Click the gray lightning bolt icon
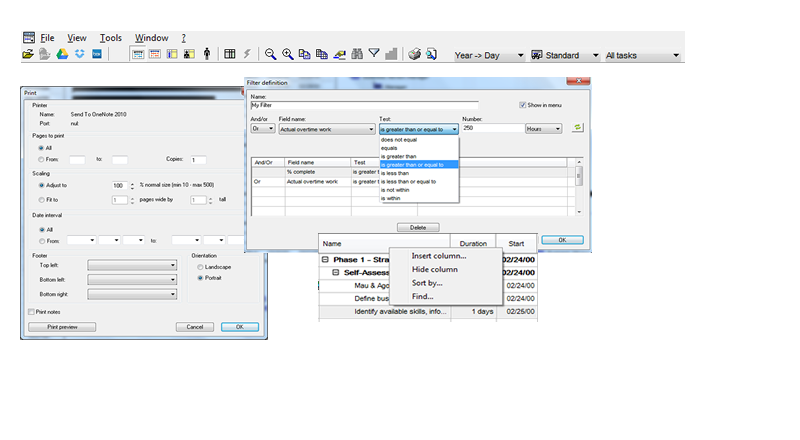Viewport: 800px width, 440px height. coord(247,54)
